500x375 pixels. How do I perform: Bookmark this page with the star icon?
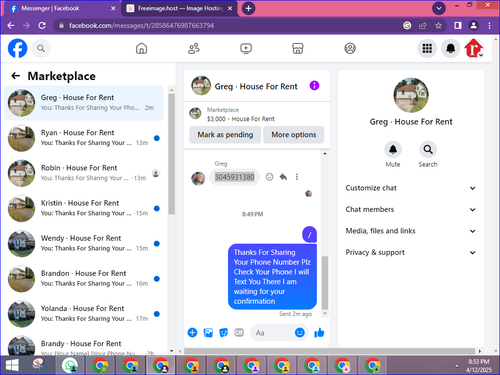click(438, 25)
